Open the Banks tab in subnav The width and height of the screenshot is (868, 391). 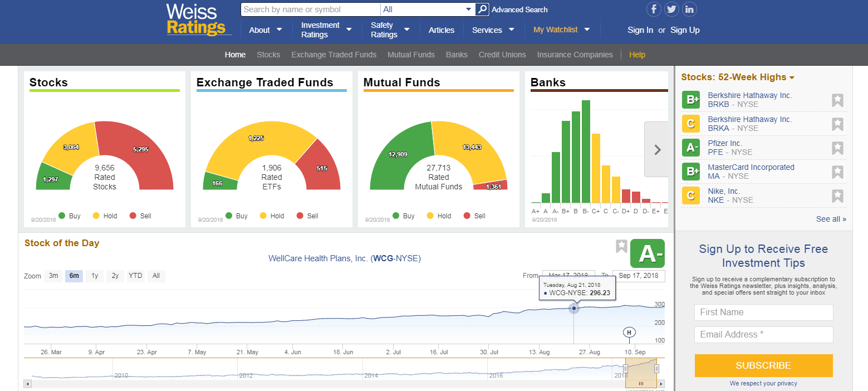pyautogui.click(x=457, y=55)
